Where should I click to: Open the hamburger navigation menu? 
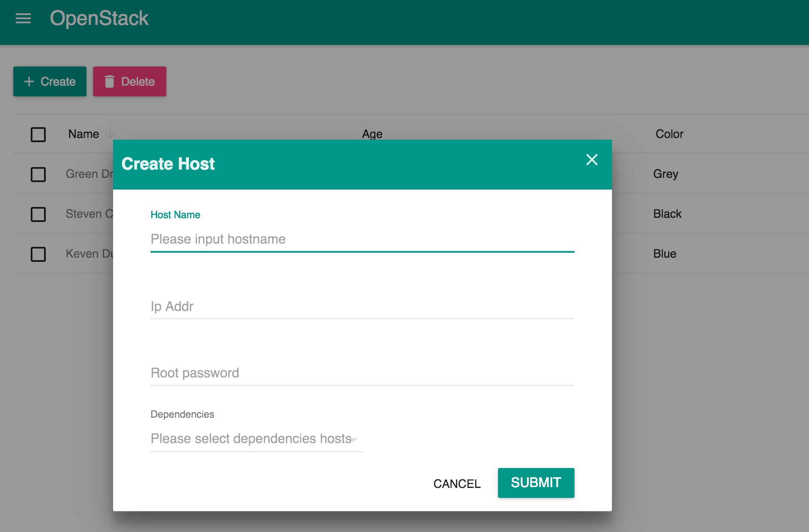tap(23, 18)
